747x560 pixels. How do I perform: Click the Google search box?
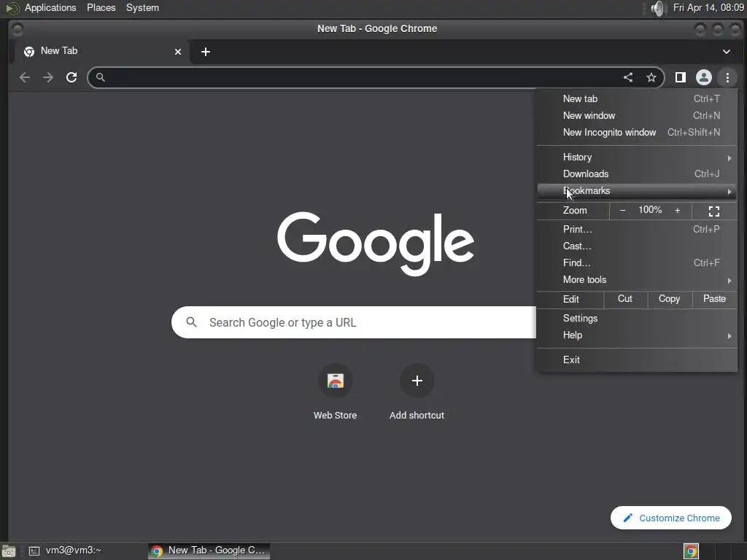tap(354, 322)
